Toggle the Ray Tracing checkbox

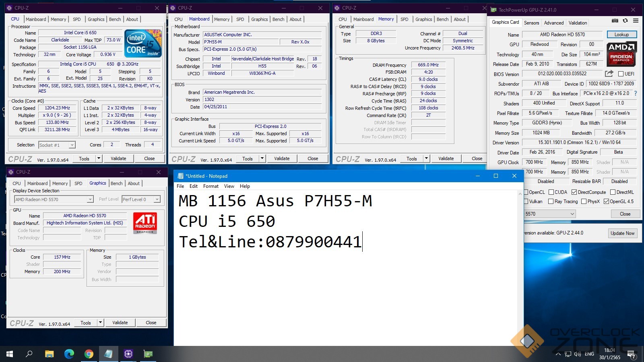point(551,202)
